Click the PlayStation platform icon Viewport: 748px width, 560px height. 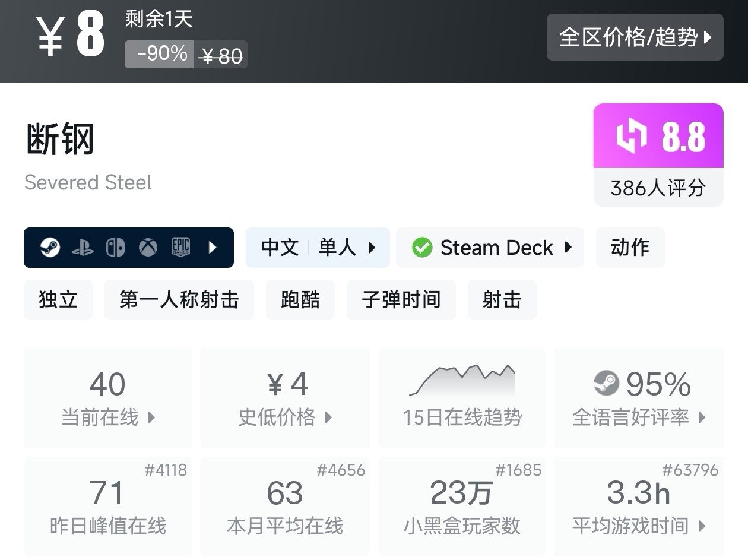[83, 248]
